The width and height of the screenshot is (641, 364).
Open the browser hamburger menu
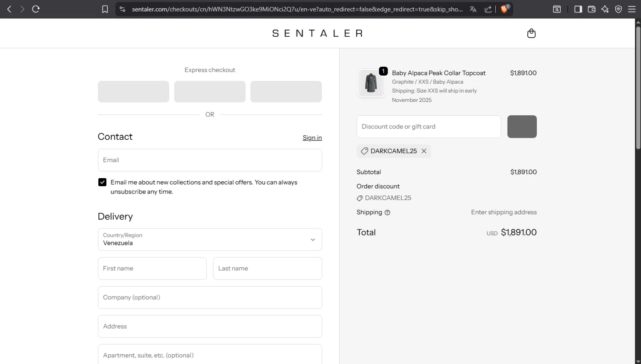click(x=632, y=9)
